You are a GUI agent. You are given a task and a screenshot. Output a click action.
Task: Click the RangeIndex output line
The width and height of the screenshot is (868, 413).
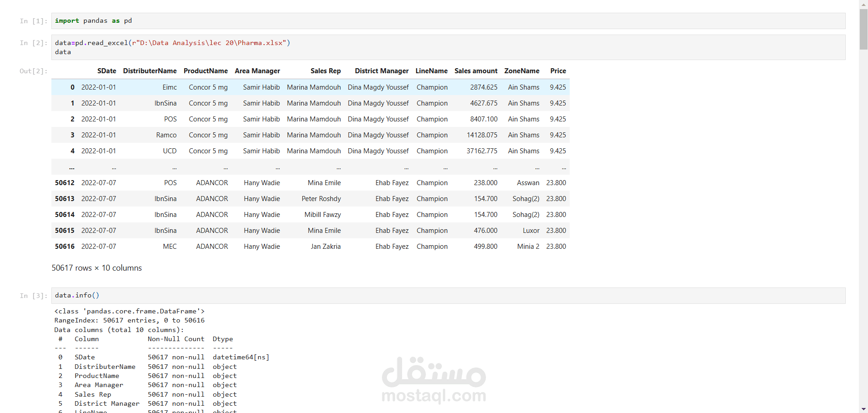point(130,321)
